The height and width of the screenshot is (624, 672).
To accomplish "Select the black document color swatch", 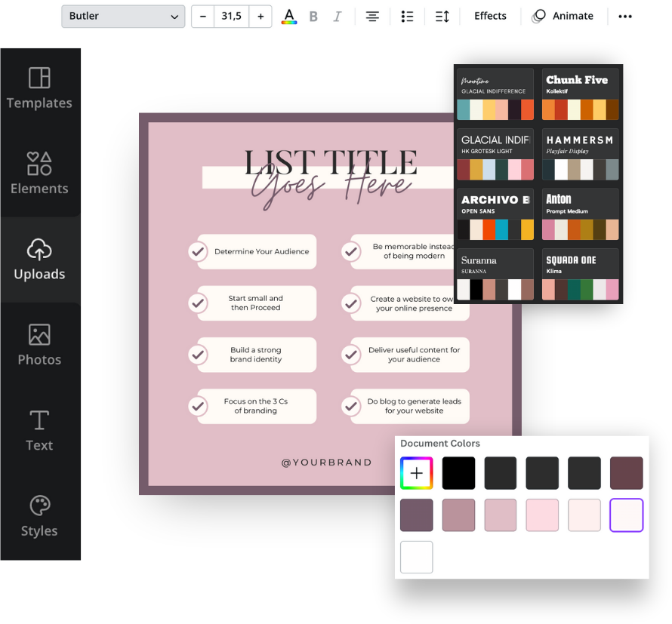I will (x=458, y=473).
